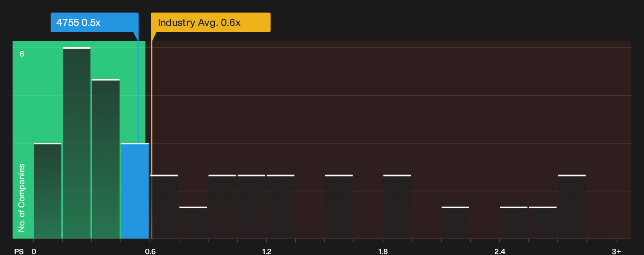Image resolution: width=644 pixels, height=255 pixels.
Task: Click the blue "4755 0.5x" label
Action: click(94, 22)
